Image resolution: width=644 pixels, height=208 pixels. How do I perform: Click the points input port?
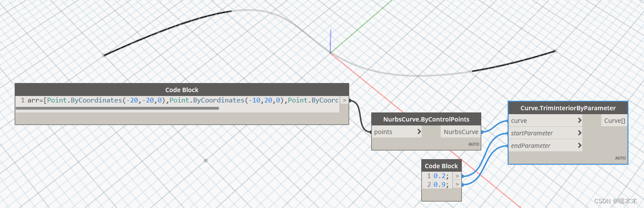tap(397, 131)
